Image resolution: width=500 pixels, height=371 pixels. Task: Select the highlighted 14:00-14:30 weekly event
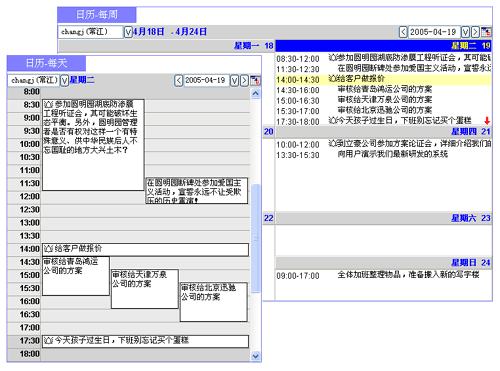coord(383,80)
